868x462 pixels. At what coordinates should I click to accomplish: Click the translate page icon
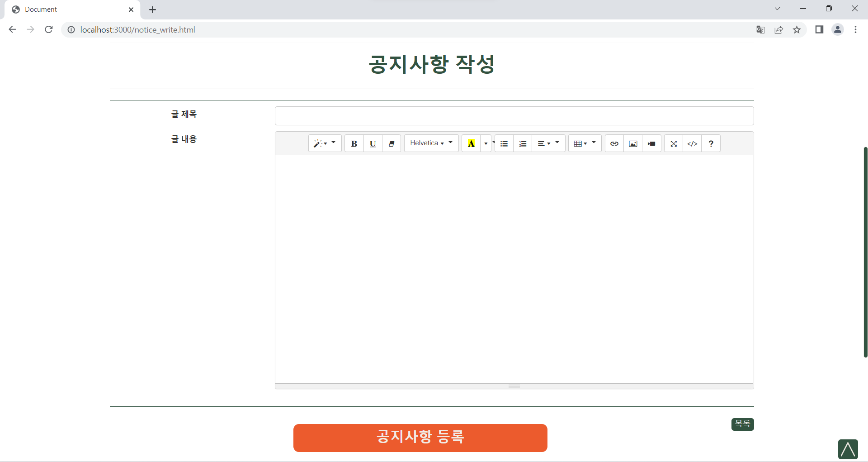(x=760, y=29)
